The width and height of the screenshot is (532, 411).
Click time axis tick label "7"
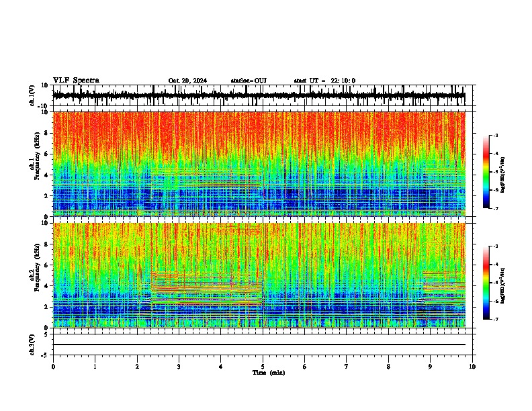pyautogui.click(x=347, y=367)
